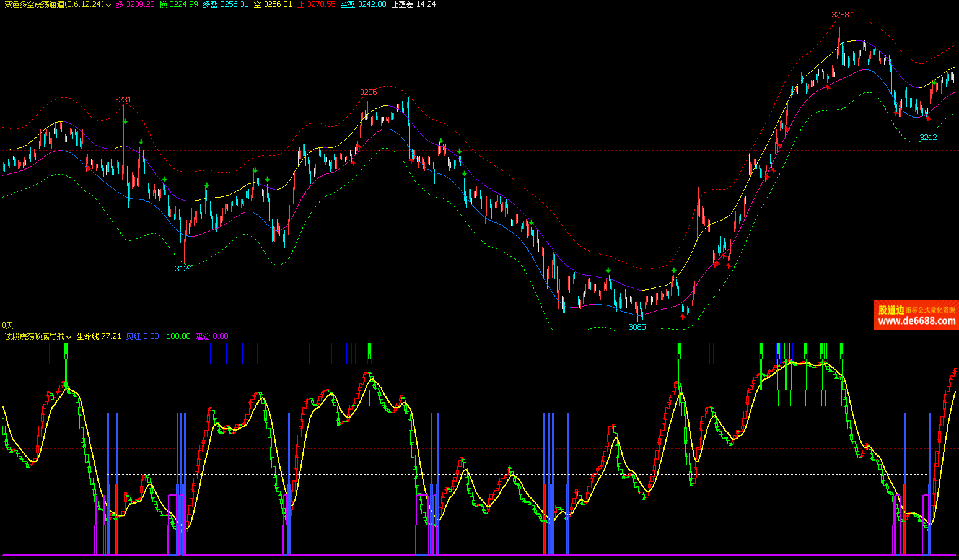Click the 生命线 77.21 yellow readout

[x=99, y=336]
